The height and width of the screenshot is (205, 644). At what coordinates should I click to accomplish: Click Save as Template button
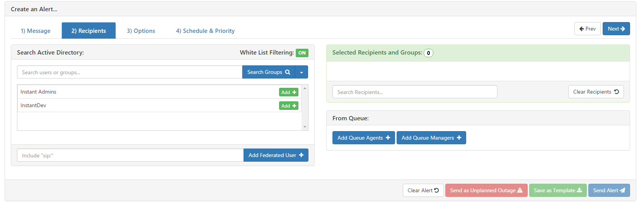point(558,190)
